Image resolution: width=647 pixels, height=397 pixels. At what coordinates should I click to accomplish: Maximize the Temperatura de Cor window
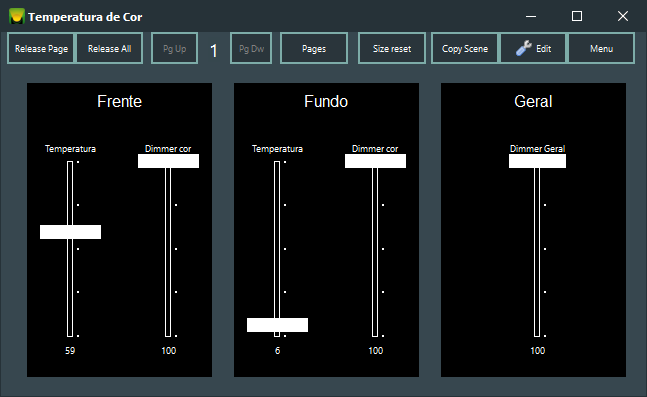pos(577,16)
